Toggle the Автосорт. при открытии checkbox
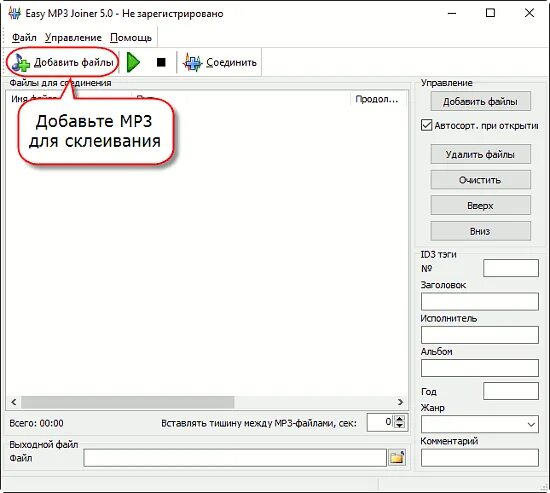Screen dimensions: 550x493 tap(426, 125)
